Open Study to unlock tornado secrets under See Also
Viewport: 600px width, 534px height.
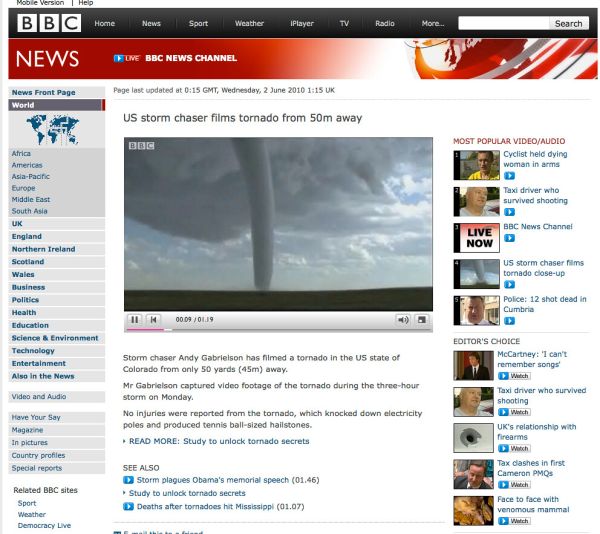tap(187, 493)
